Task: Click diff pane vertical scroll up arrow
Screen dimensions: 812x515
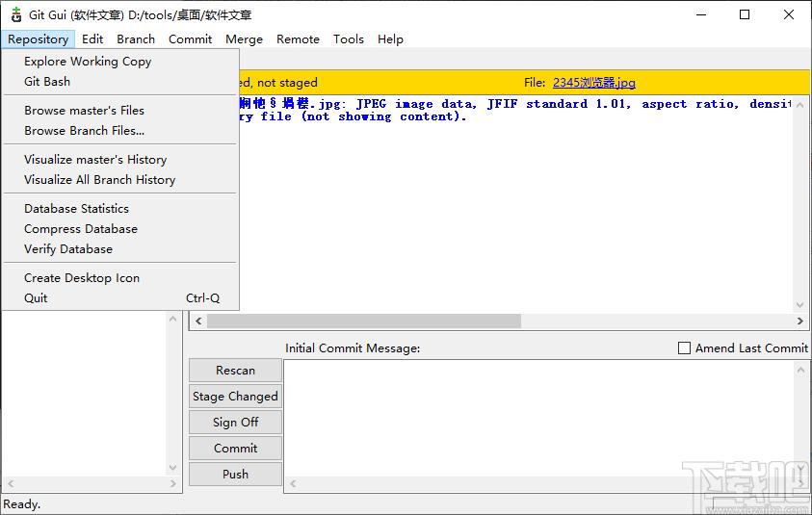Action: (x=800, y=105)
